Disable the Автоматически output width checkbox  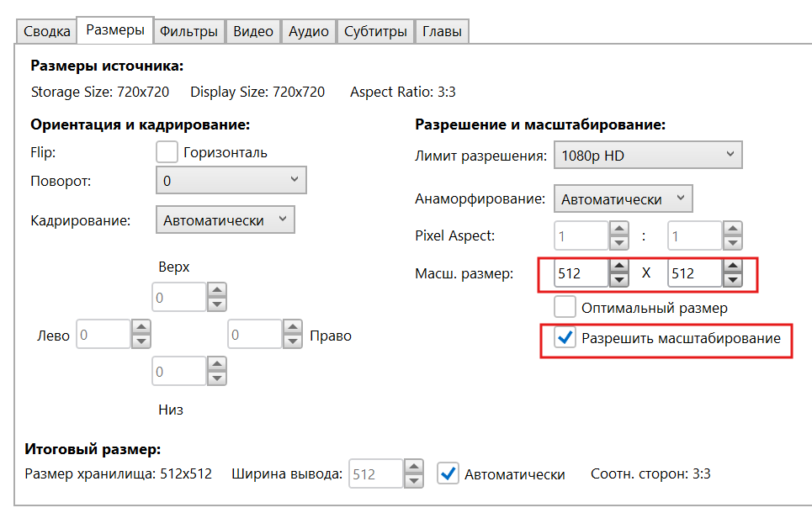(448, 473)
